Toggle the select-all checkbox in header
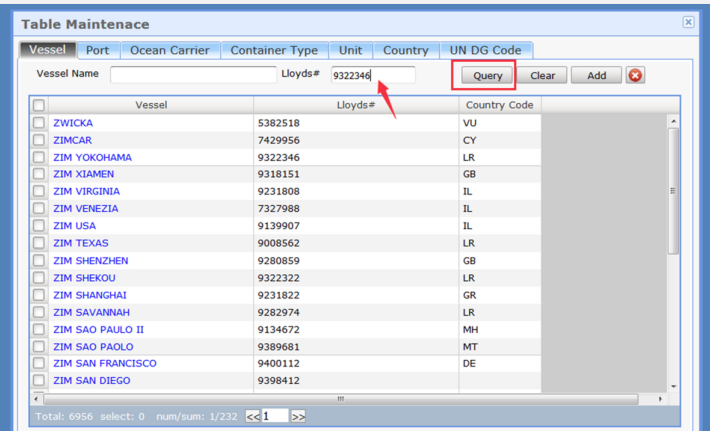This screenshot has width=710, height=431. coord(38,105)
